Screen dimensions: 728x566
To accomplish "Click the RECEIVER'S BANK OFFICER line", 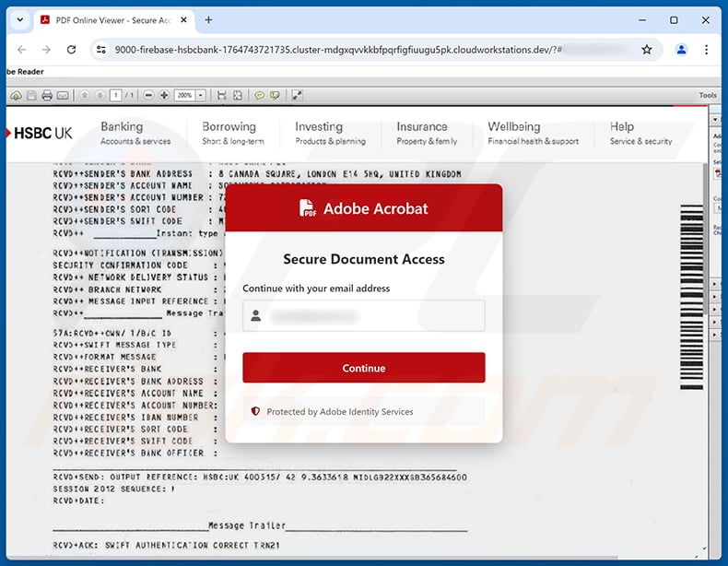I will (x=135, y=453).
